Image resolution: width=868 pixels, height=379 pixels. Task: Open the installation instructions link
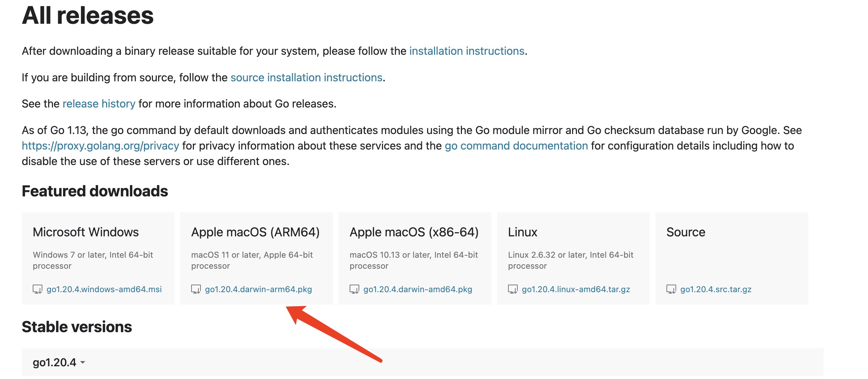point(467,51)
